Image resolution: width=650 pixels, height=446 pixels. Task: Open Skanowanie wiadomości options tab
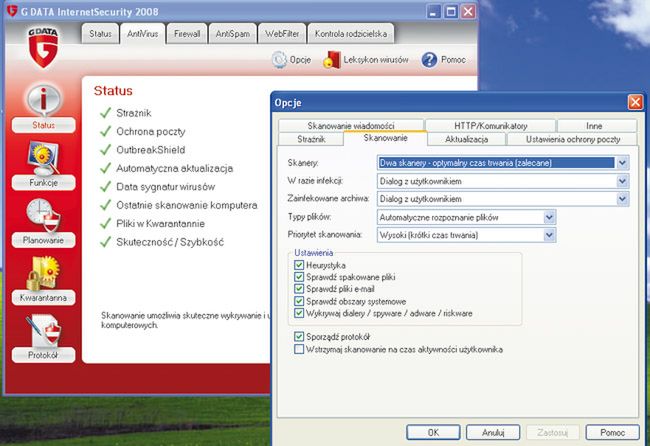click(351, 126)
